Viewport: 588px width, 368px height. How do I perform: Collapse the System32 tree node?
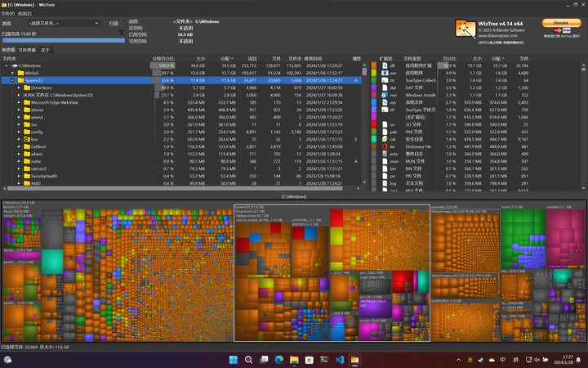click(11, 80)
